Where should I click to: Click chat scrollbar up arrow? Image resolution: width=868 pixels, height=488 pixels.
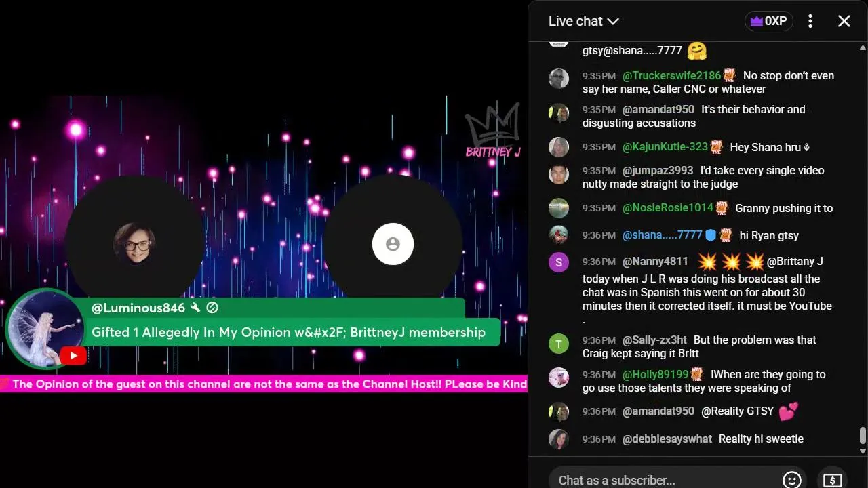[863, 47]
